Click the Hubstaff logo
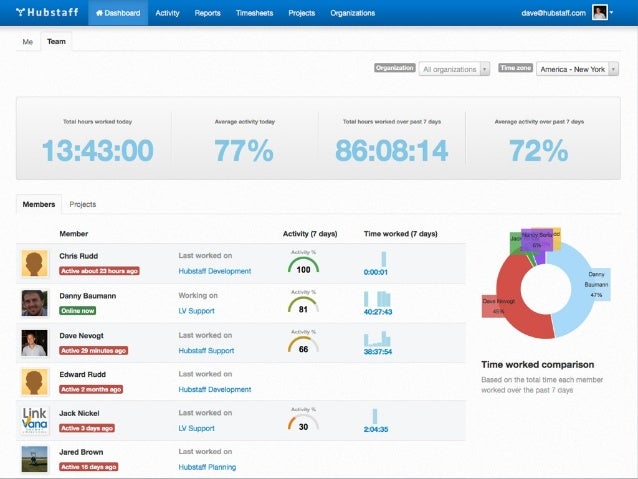 point(47,12)
